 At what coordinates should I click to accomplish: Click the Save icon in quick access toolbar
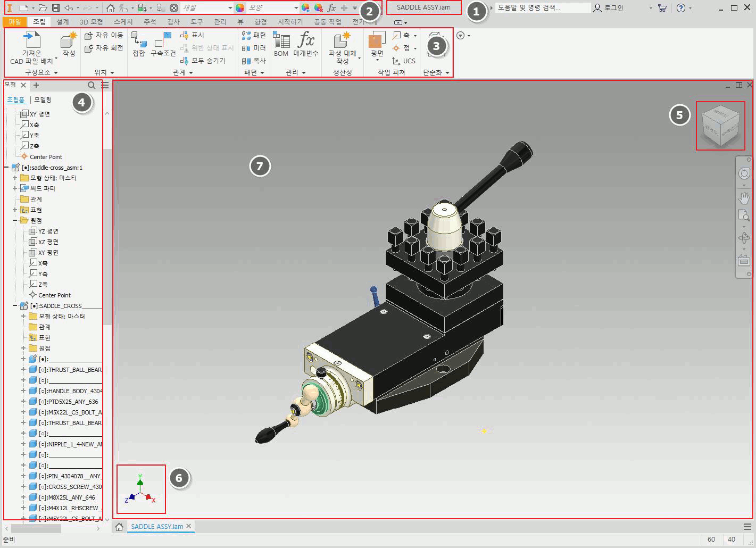[x=55, y=8]
